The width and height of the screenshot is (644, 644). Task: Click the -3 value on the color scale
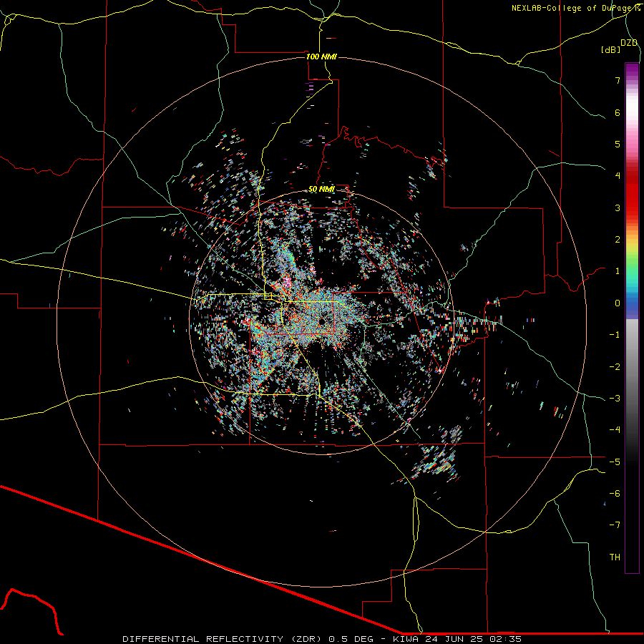[x=615, y=399]
